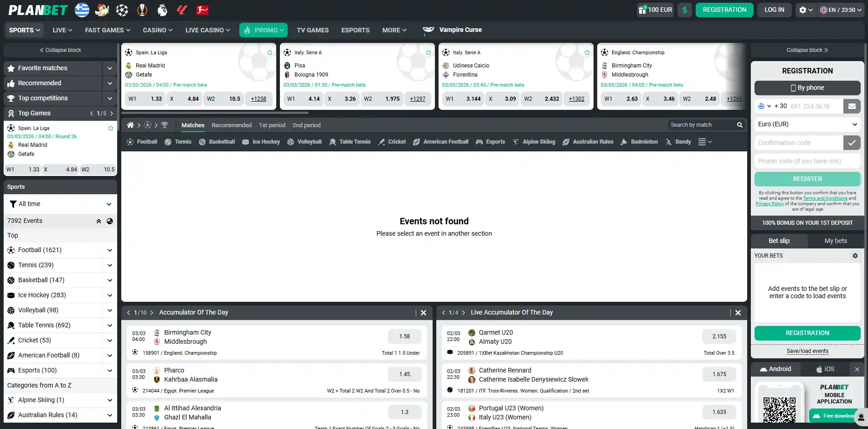The height and width of the screenshot is (429, 868).
Task: Click the trophy breadcrumb icon
Action: click(x=165, y=125)
